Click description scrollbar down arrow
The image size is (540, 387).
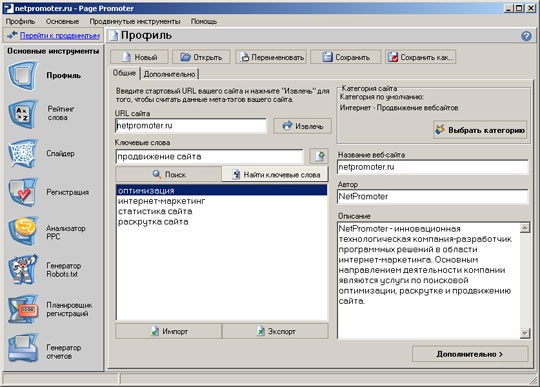525,333
